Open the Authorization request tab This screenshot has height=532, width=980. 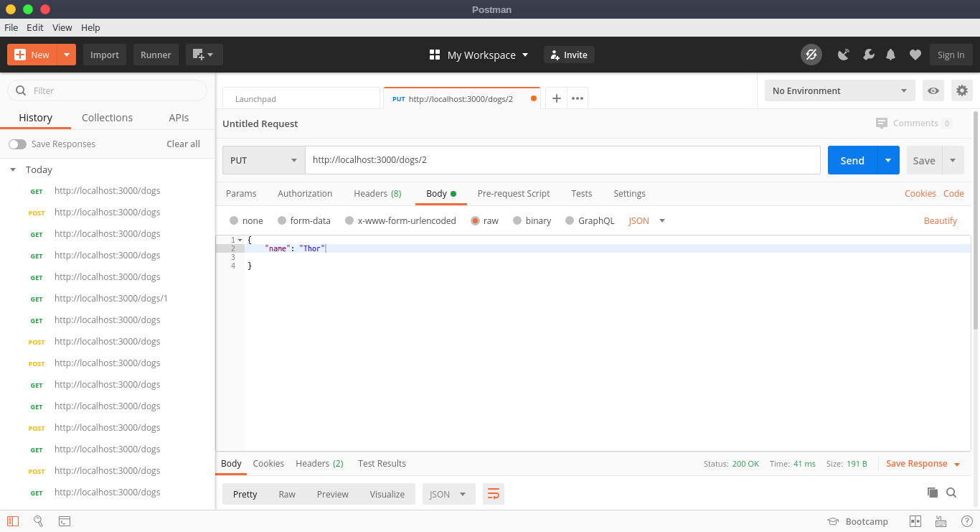[305, 194]
